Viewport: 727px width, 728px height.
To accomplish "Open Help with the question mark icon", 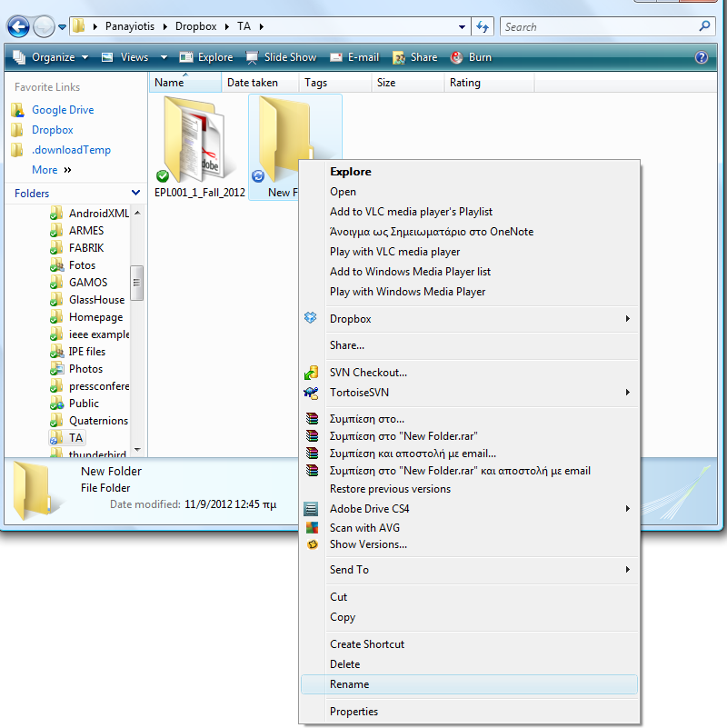I will (701, 57).
